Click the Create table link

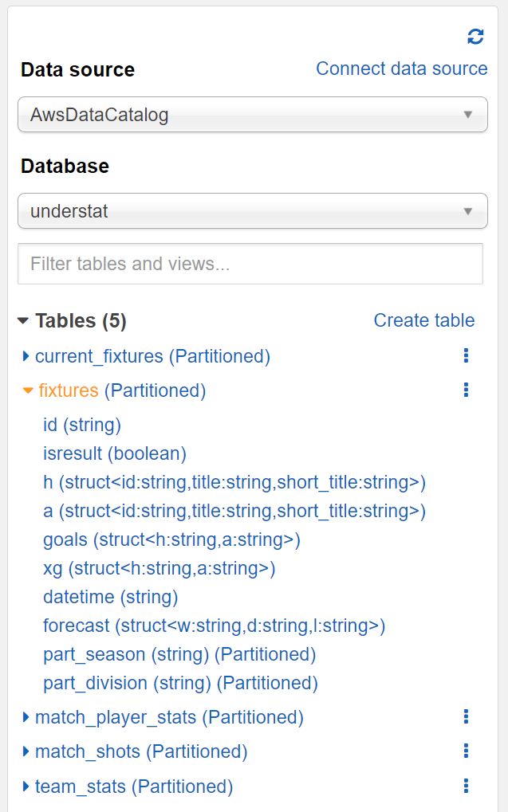point(423,320)
